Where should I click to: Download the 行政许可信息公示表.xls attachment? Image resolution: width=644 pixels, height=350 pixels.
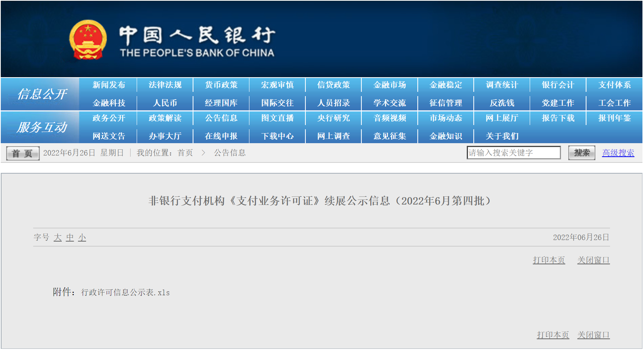[x=125, y=293]
